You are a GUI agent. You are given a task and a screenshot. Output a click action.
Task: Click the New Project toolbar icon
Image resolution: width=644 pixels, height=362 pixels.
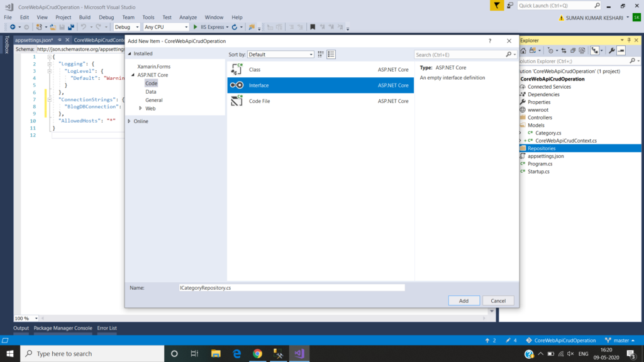coord(39,27)
